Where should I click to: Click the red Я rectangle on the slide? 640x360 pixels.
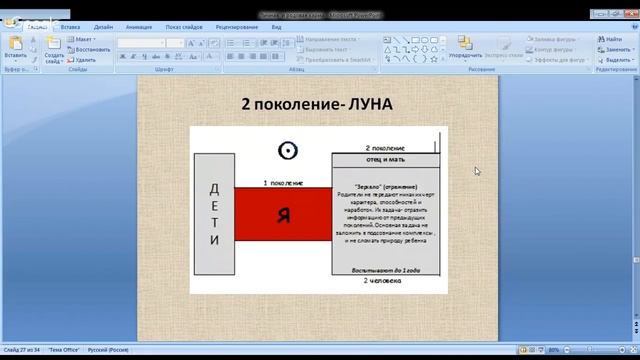283,214
